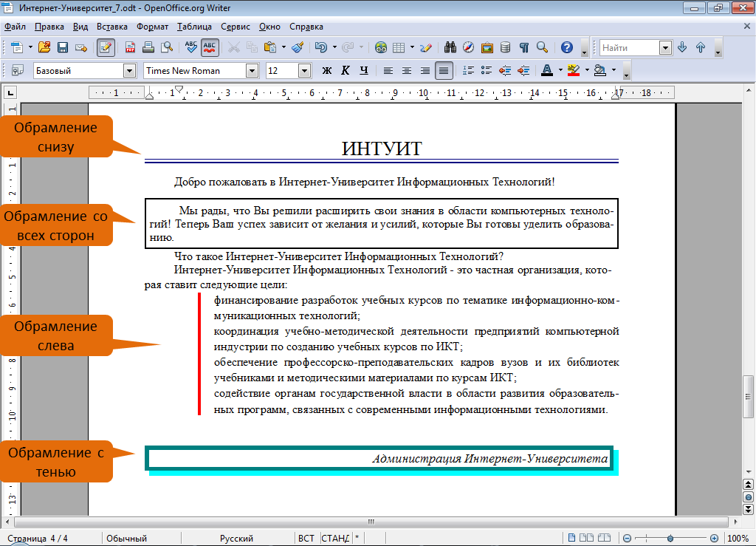Open the Правка menu
The image size is (756, 546).
pyautogui.click(x=49, y=27)
